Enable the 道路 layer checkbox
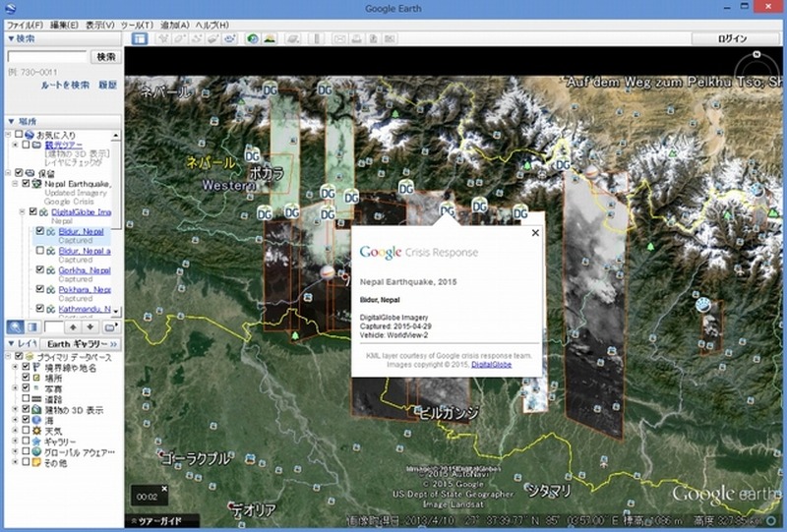The width and height of the screenshot is (787, 532). pyautogui.click(x=28, y=400)
